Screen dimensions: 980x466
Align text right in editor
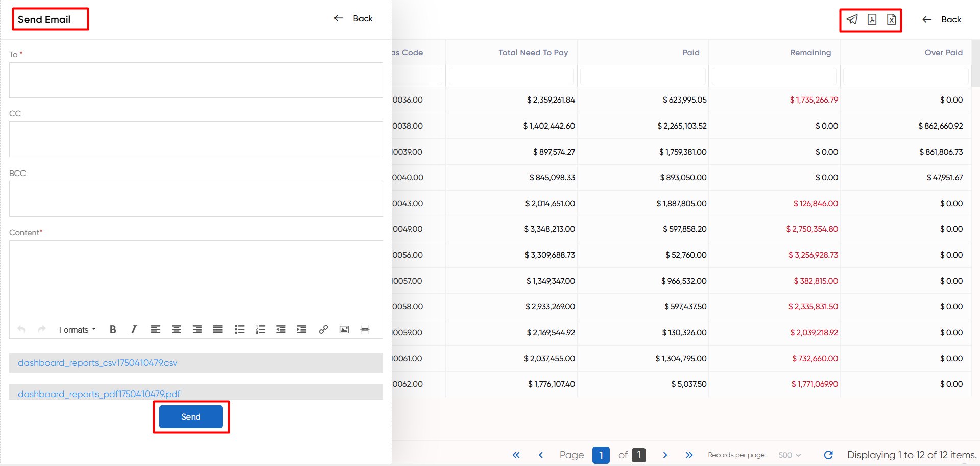click(x=197, y=329)
